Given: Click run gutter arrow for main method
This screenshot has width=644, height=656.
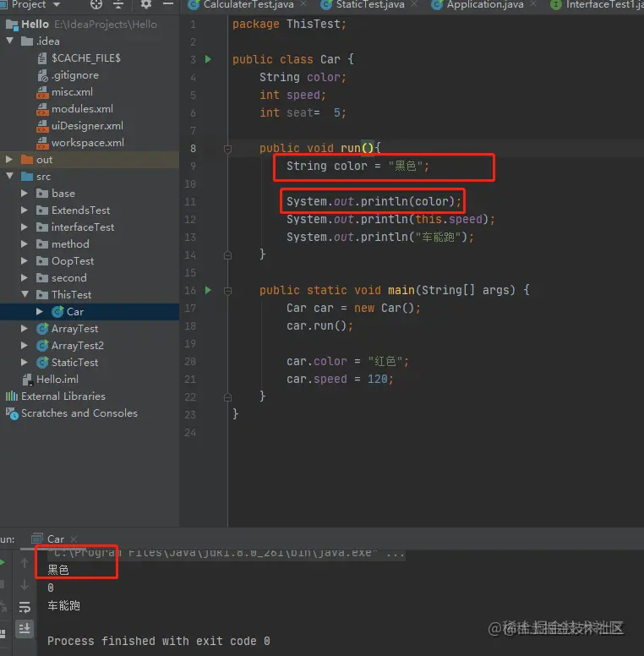Looking at the screenshot, I should coord(208,290).
